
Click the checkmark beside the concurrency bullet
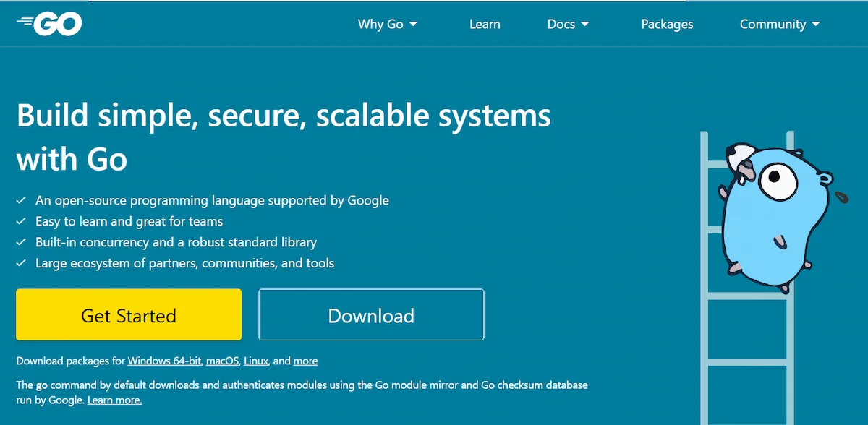point(20,242)
